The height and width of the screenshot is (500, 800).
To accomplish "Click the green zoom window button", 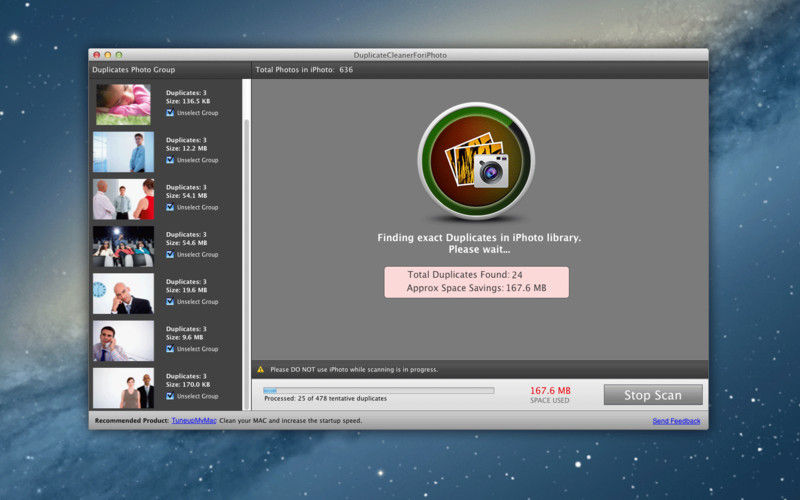I will click(119, 55).
